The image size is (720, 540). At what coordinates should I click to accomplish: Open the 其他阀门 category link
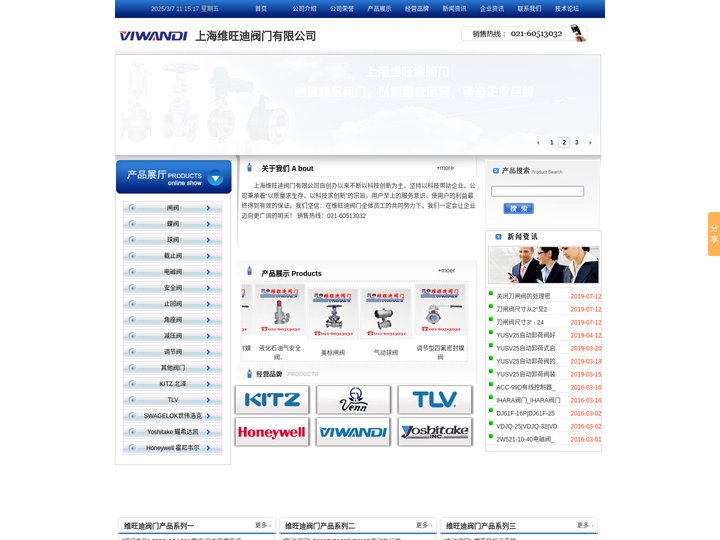[173, 368]
